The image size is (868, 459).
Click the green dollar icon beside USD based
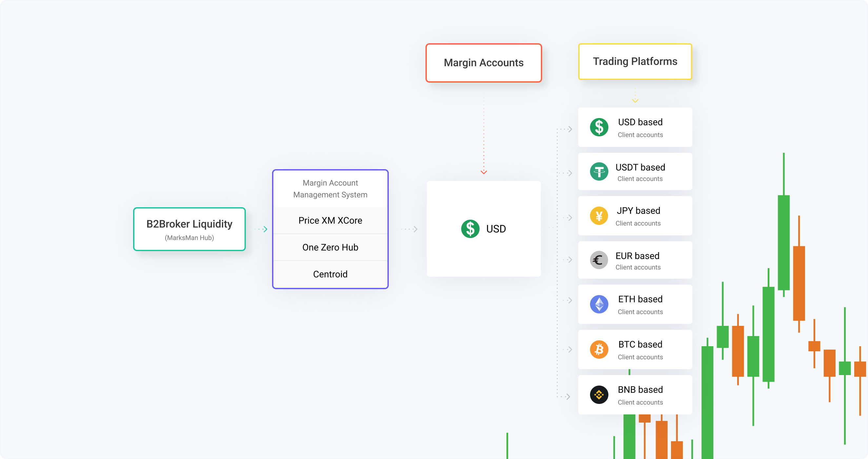[x=599, y=127]
